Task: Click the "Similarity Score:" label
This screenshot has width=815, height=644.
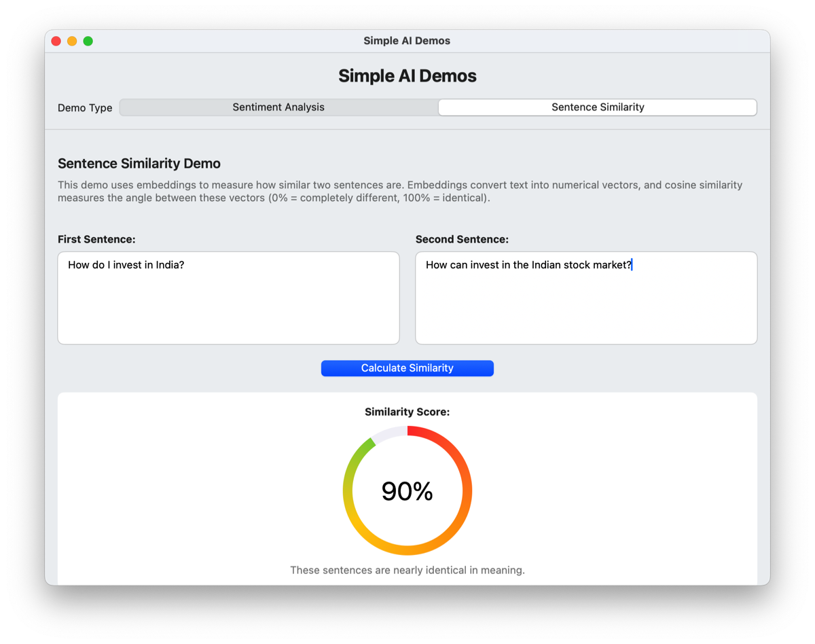Action: click(407, 412)
